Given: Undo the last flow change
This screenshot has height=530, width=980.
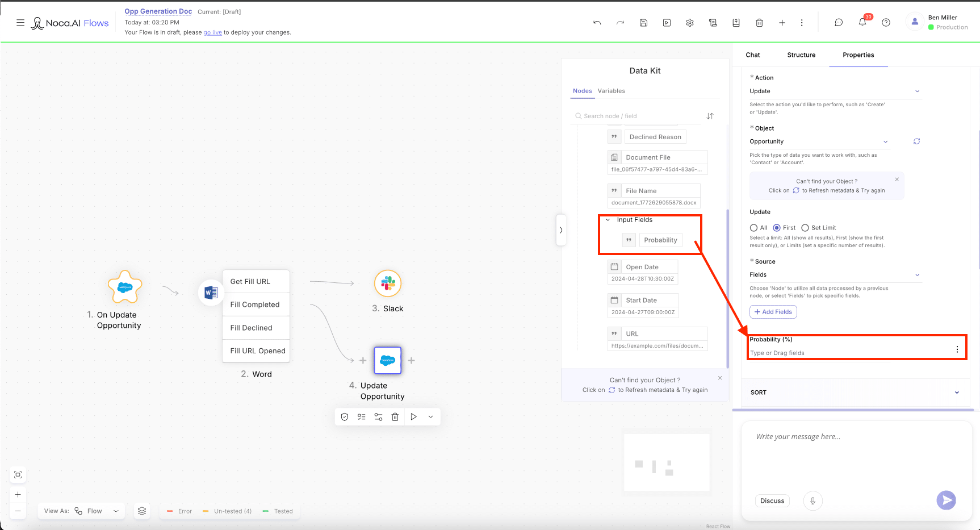Looking at the screenshot, I should point(597,23).
